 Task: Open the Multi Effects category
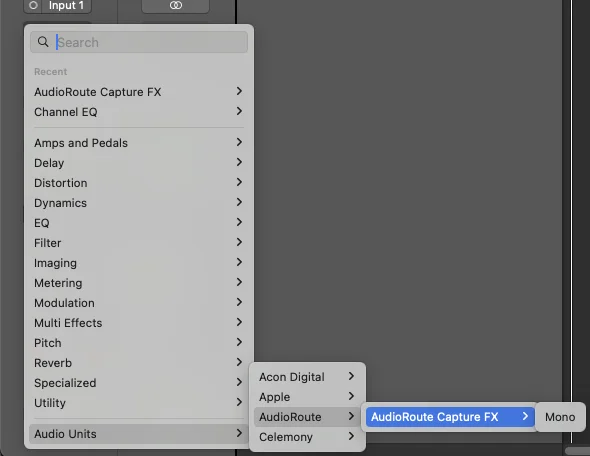click(139, 322)
